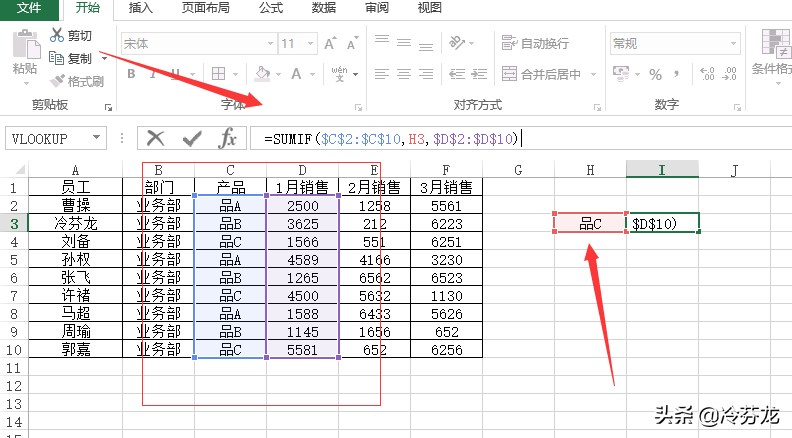The image size is (792, 438).
Task: Click the borders grid icon
Action: point(218,74)
